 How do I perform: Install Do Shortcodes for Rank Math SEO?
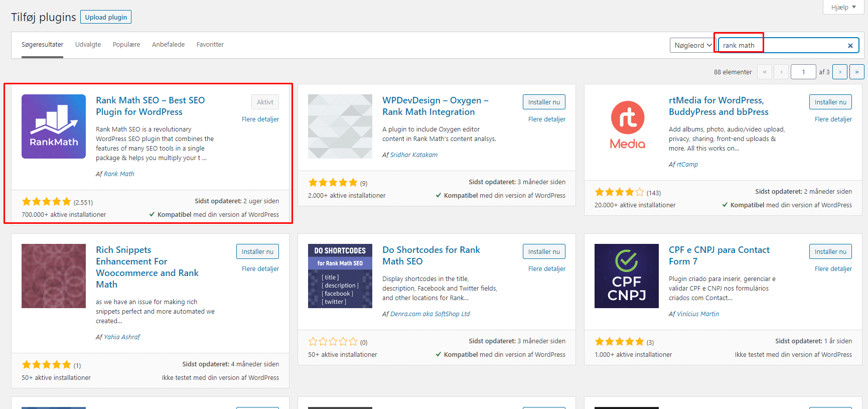544,251
